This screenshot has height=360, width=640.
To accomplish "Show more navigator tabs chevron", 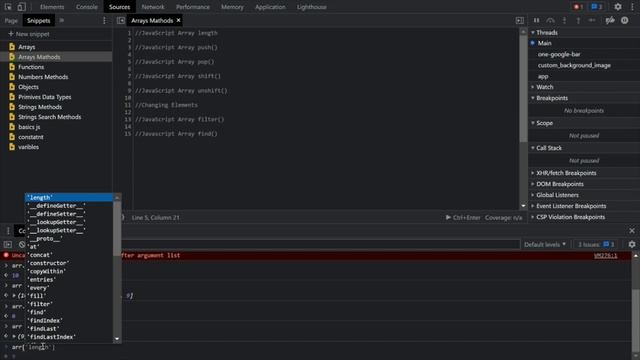I will tap(62, 20).
